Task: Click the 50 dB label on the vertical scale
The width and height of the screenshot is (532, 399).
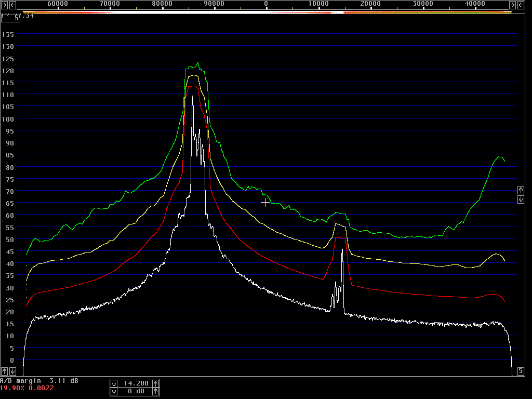Action: [10, 240]
